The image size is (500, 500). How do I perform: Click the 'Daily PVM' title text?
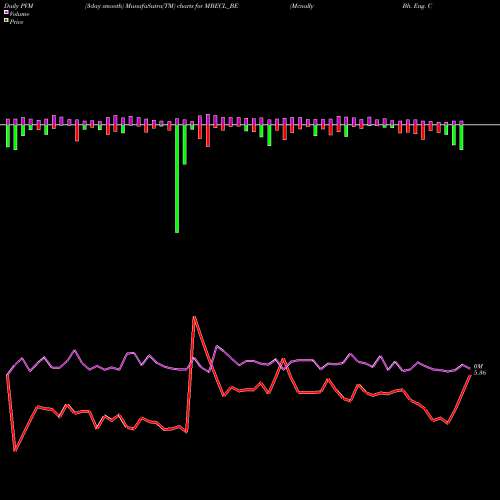(x=19, y=6)
